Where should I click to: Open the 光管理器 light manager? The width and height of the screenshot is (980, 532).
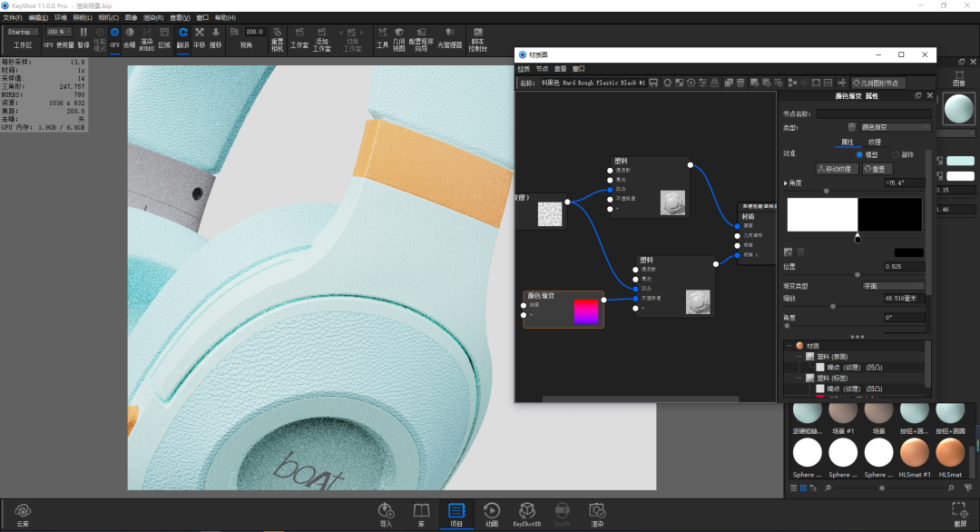(x=449, y=38)
